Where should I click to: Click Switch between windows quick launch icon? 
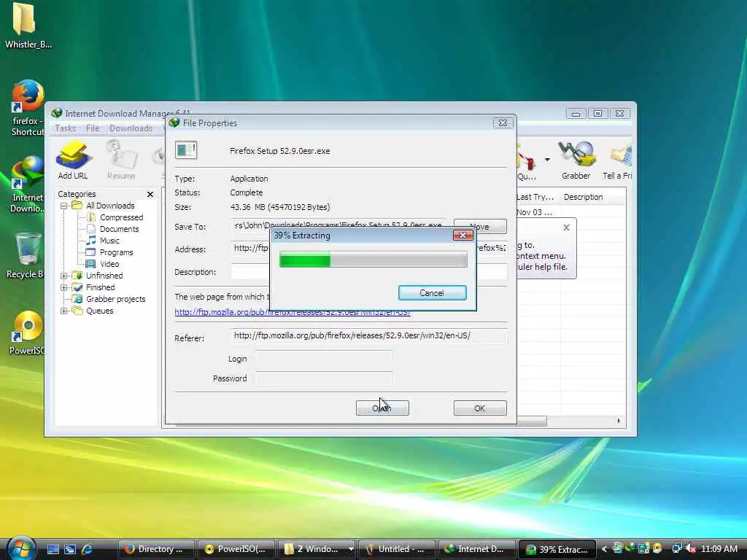(70, 549)
